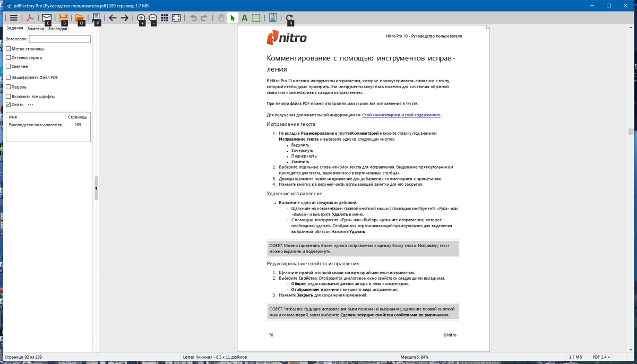Send document by email envelope icon
Screen dimensions: 637x364
(47, 18)
